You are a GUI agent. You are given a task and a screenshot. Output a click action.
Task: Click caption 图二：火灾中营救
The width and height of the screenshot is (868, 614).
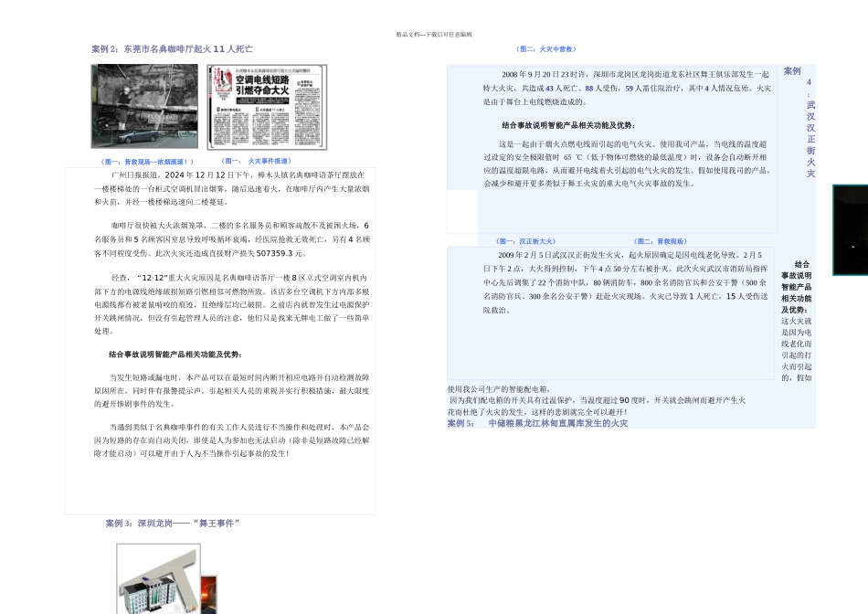tap(546, 49)
